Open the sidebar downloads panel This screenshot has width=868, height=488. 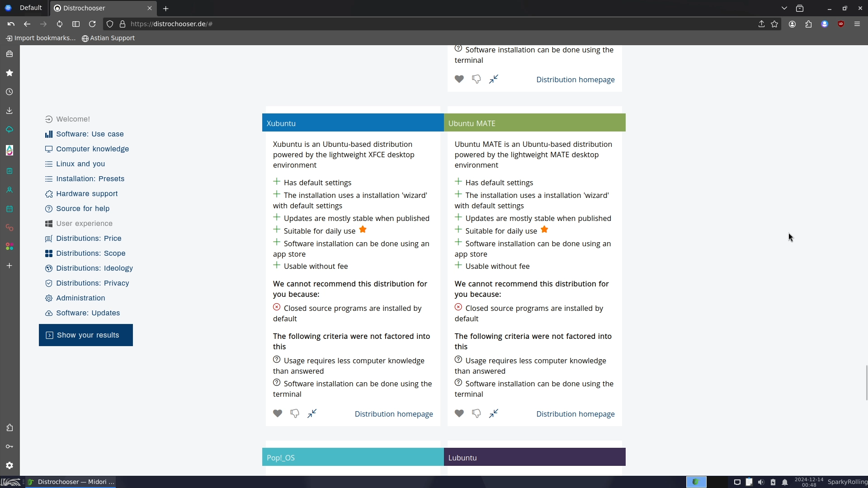9,111
